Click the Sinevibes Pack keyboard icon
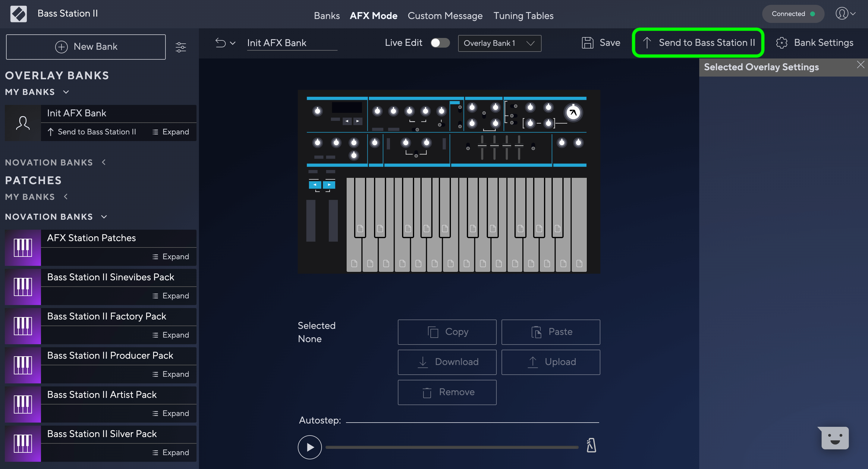The image size is (868, 469). coord(23,287)
